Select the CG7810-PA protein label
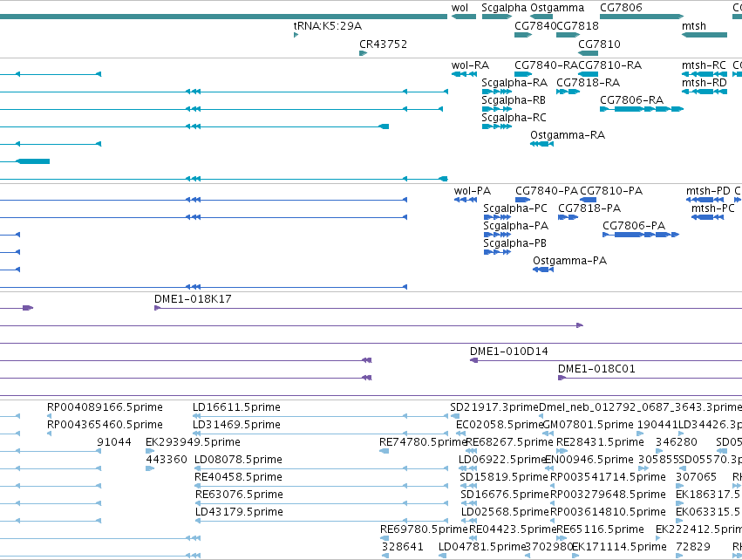Image resolution: width=742 pixels, height=560 pixels. pyautogui.click(x=611, y=191)
